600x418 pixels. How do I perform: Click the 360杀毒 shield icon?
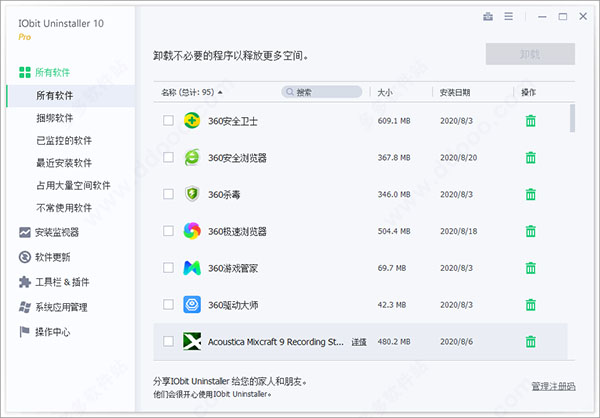[192, 194]
